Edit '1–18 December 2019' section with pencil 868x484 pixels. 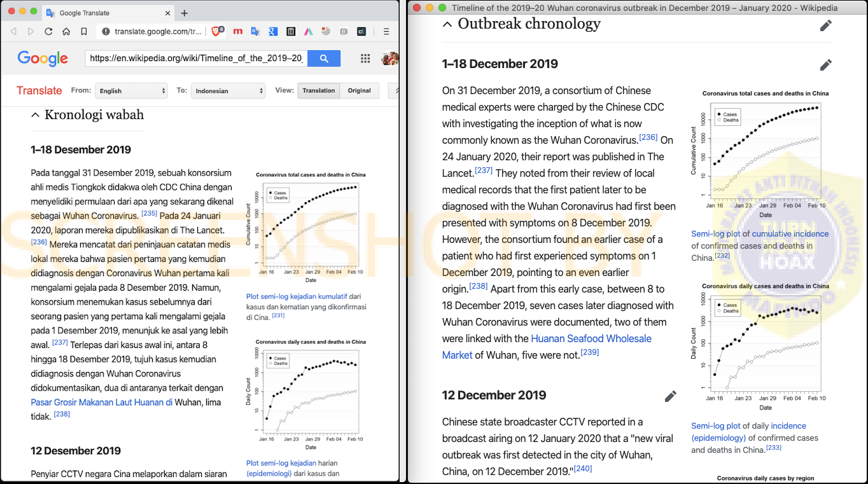825,65
